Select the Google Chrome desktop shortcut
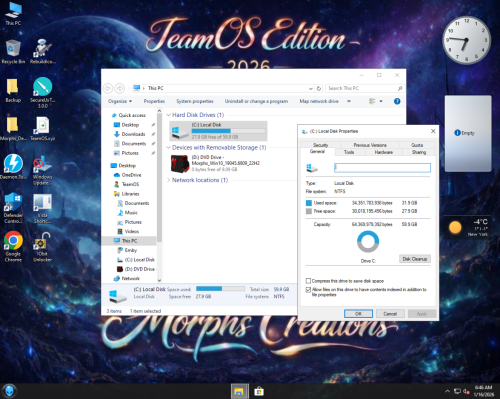The width and height of the screenshot is (500, 399). tap(13, 247)
